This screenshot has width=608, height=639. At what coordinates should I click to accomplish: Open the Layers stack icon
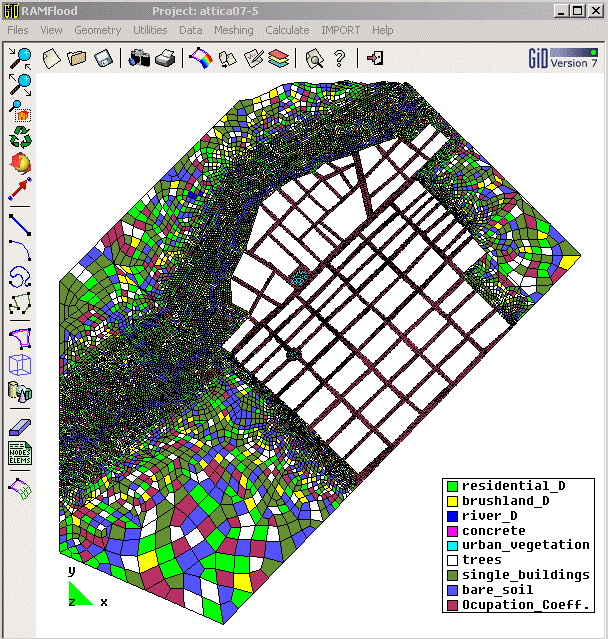point(278,59)
